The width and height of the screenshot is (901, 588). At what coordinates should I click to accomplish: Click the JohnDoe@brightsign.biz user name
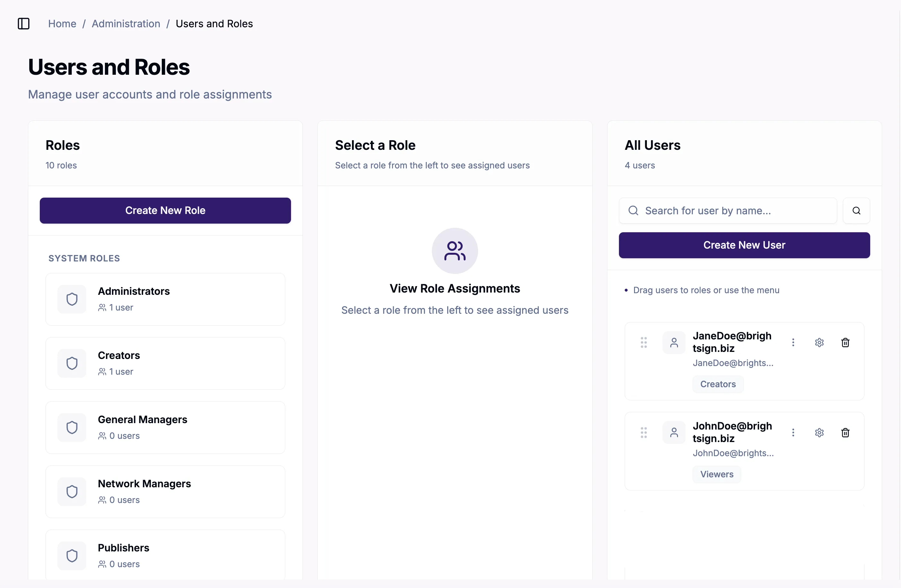tap(732, 432)
